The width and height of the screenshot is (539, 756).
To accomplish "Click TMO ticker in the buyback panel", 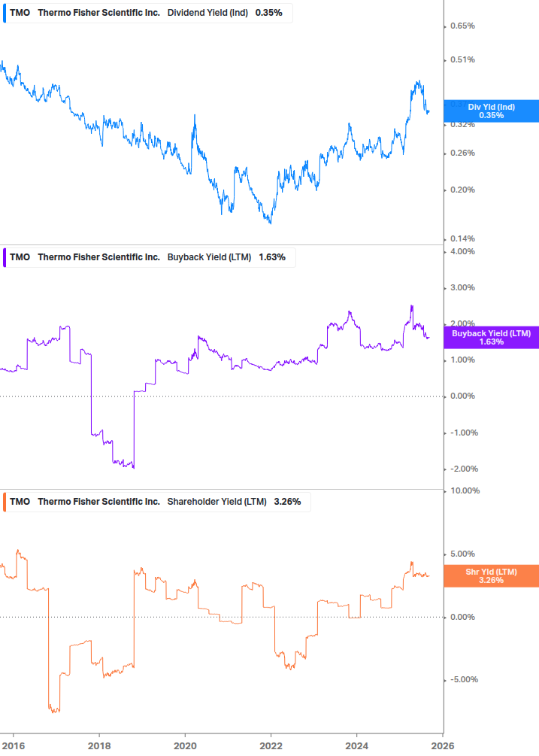I will 20,257.
